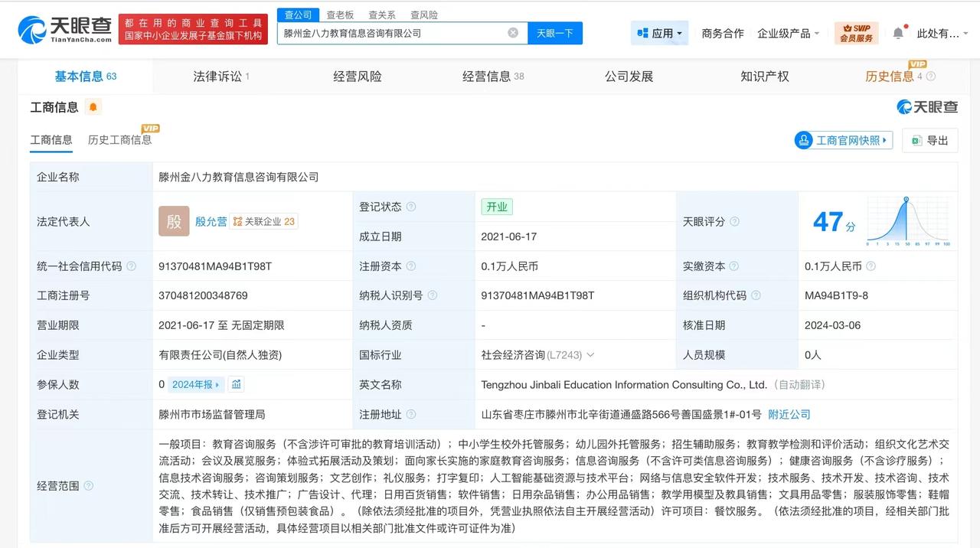Open the 附近公司 link
Screen dimensions: 980x548
(x=789, y=414)
